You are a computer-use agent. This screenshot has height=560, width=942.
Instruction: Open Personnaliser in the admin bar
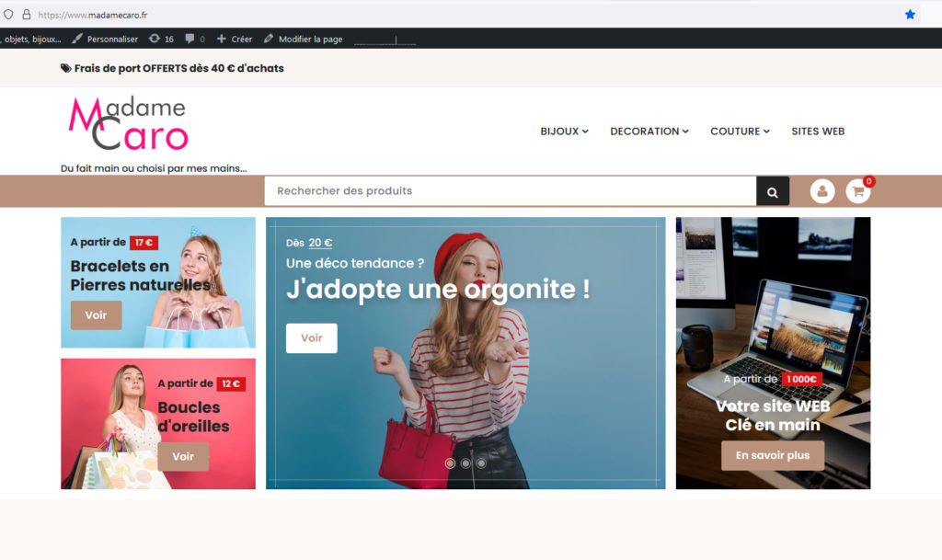click(x=105, y=39)
